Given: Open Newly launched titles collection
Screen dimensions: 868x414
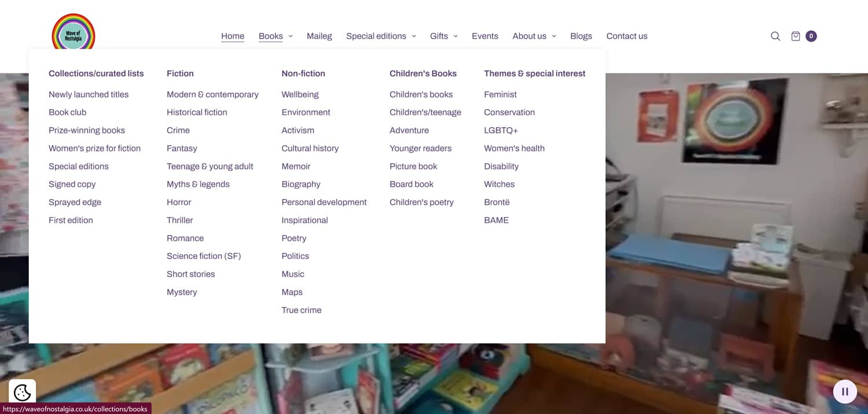Looking at the screenshot, I should click(89, 94).
